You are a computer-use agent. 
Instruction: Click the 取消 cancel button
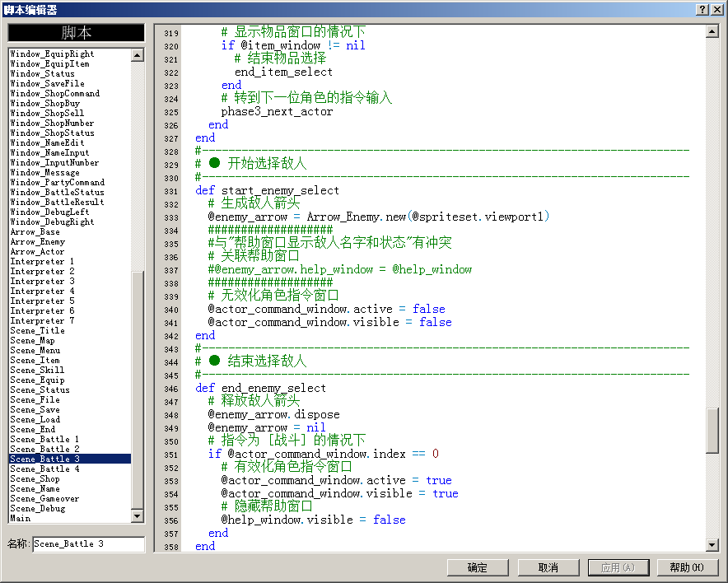(x=548, y=567)
